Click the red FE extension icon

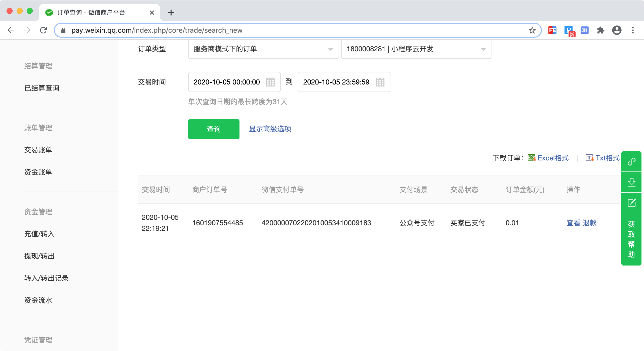coord(552,30)
